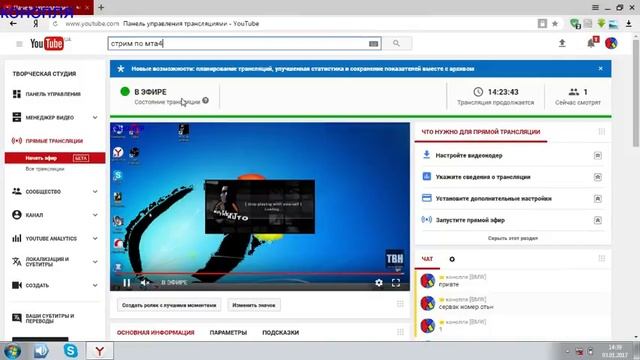
Task: Open Yandex browser taskbar button
Action: [100, 351]
